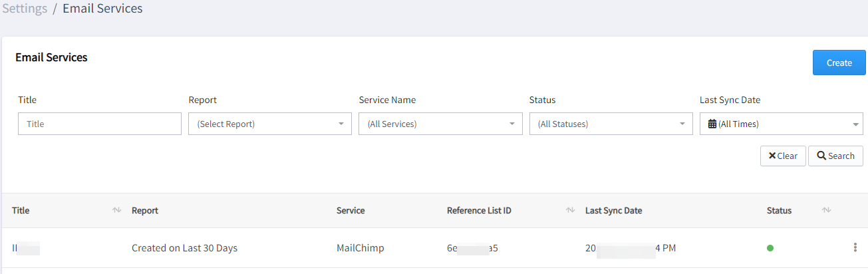Focus the Title filter input field
Viewport: 868px width, 274px height.
(100, 124)
